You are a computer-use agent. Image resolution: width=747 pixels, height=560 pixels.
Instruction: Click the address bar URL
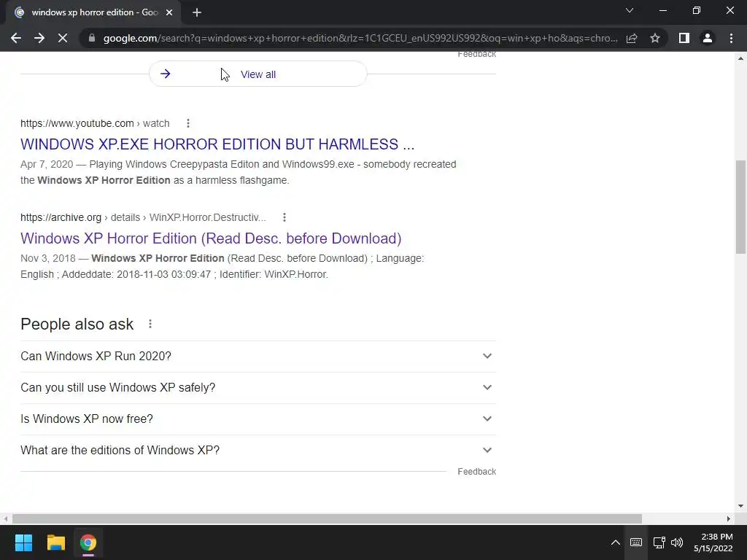(x=360, y=38)
